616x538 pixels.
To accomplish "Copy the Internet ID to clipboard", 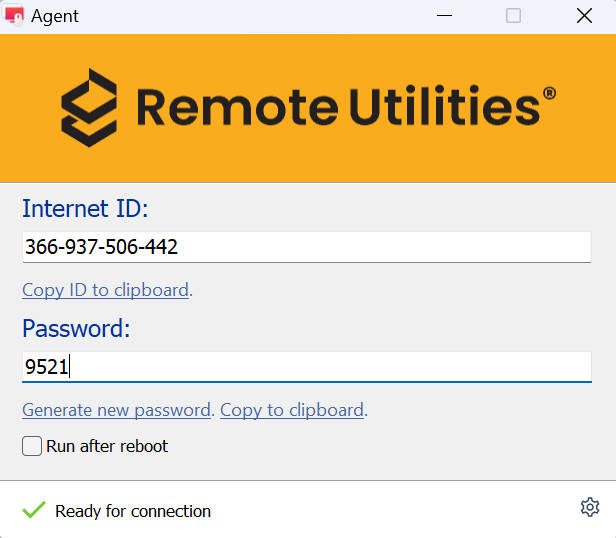I will pyautogui.click(x=105, y=290).
